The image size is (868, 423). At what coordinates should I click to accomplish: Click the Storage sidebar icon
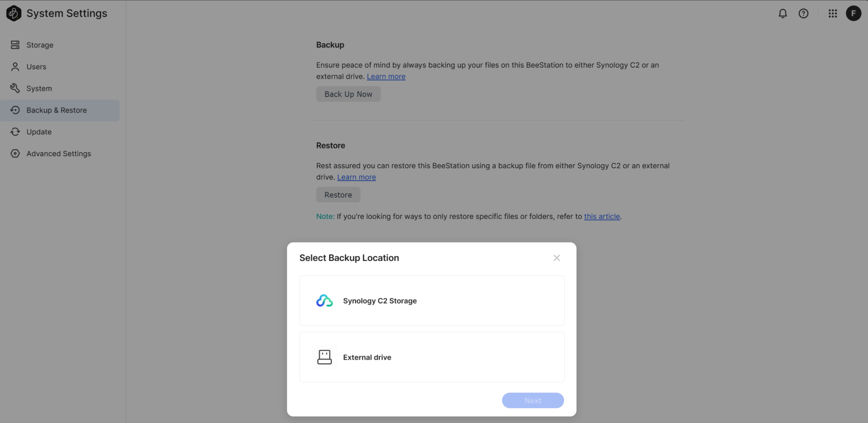click(15, 45)
